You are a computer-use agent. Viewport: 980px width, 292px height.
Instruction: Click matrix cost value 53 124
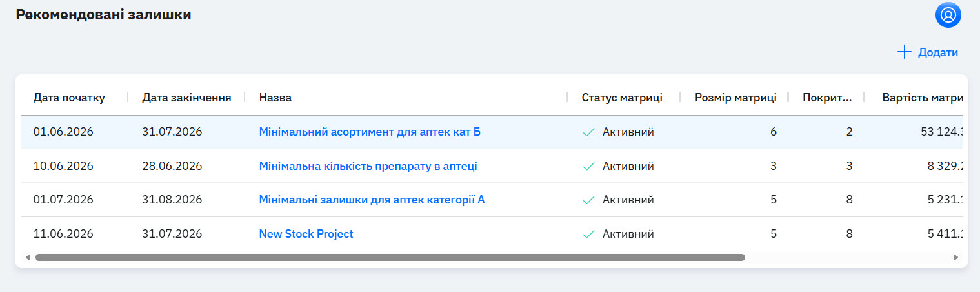(942, 132)
